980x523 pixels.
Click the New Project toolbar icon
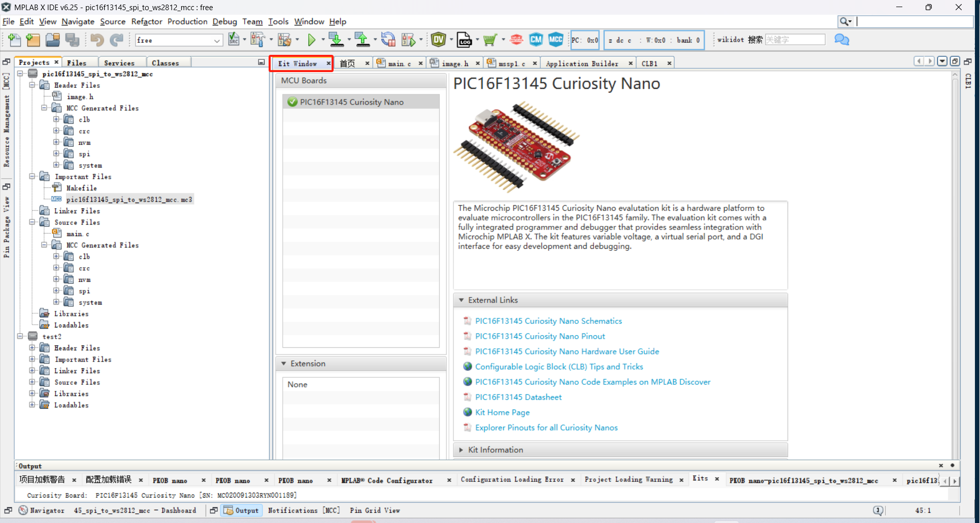point(33,40)
